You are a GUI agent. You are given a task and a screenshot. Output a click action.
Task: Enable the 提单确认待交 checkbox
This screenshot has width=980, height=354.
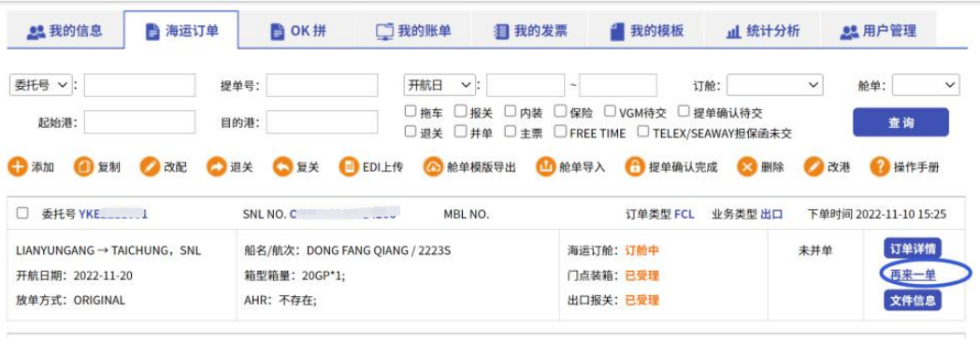point(684,111)
